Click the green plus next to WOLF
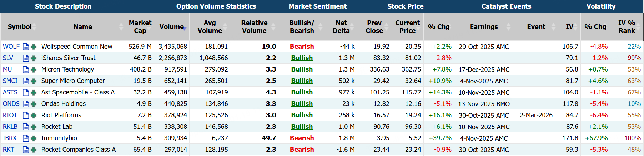This screenshot has width=644, height=156. (x=34, y=47)
